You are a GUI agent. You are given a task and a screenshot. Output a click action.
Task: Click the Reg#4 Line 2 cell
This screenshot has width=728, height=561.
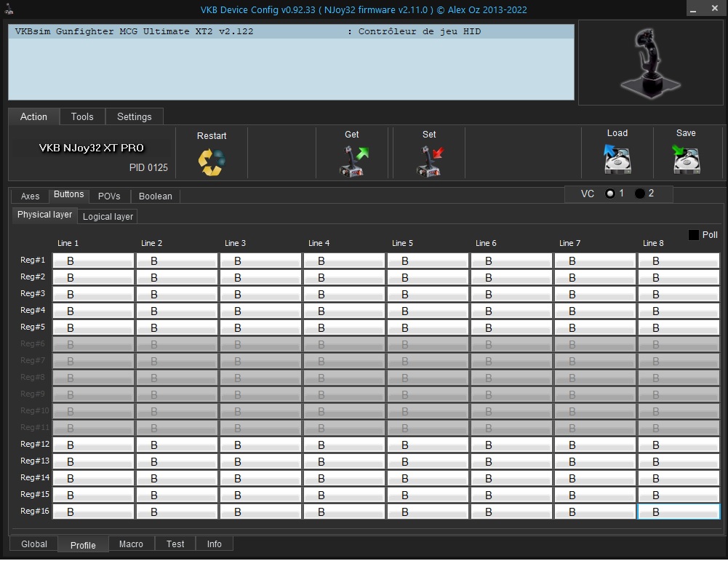pyautogui.click(x=177, y=311)
